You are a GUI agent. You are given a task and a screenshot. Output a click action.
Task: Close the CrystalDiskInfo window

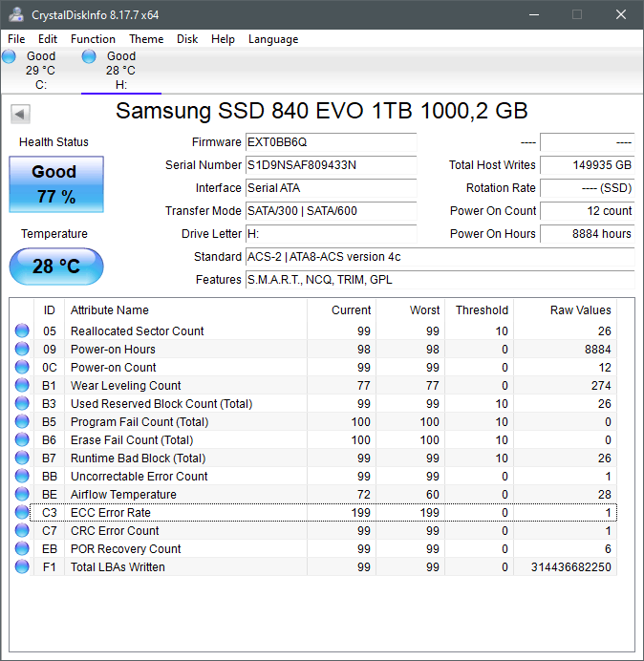click(x=621, y=14)
